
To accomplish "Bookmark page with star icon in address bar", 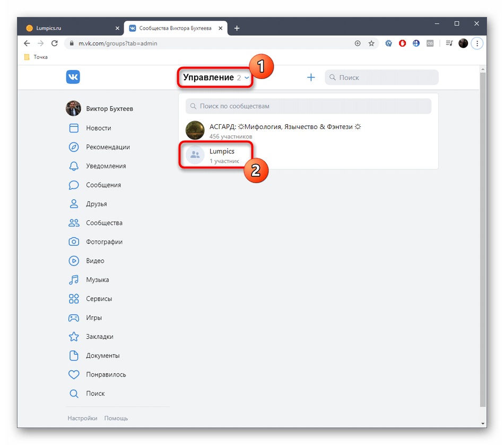I will (x=371, y=43).
